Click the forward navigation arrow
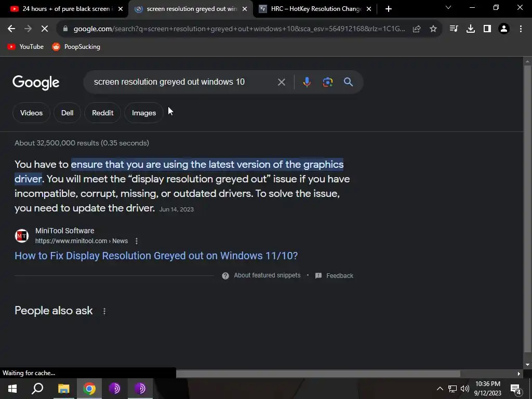Screen dimensions: 532x399 tap(28, 29)
